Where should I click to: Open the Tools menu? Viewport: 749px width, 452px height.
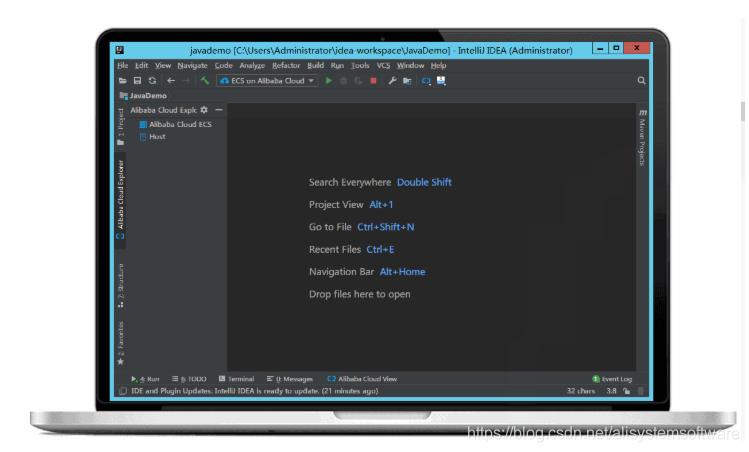pyautogui.click(x=360, y=65)
